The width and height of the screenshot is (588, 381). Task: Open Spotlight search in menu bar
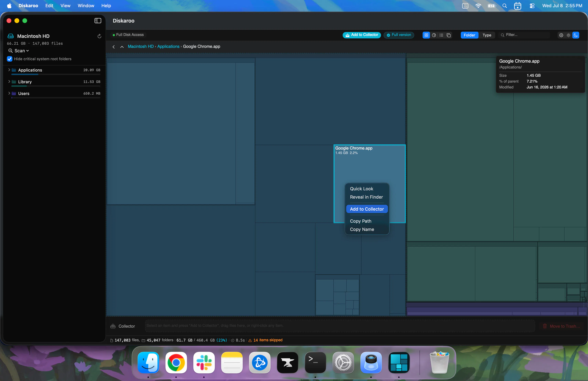[x=505, y=6]
